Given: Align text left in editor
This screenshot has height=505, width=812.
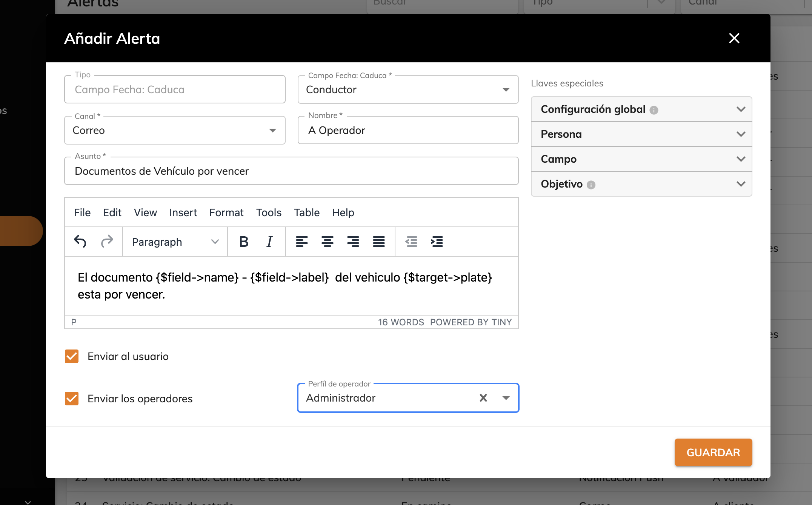Looking at the screenshot, I should pos(302,242).
